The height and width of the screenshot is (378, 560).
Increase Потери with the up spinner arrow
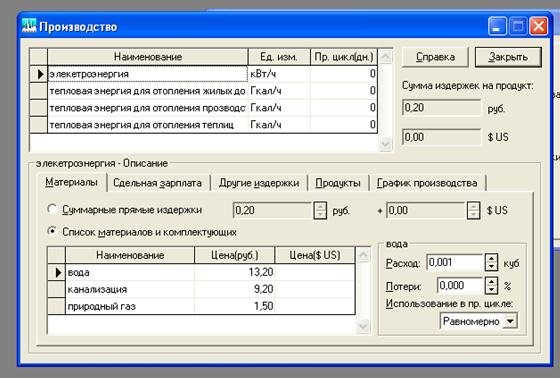coord(491,282)
